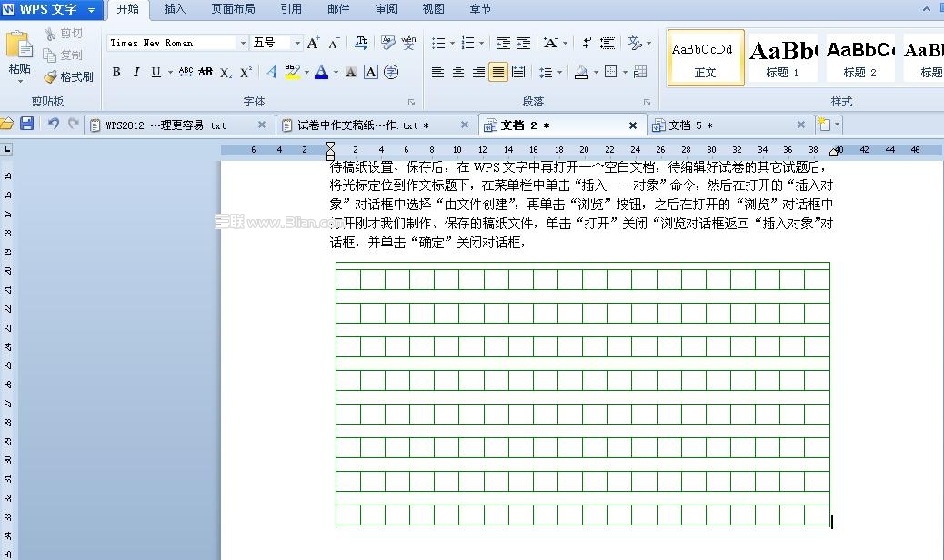Switch to the 页面布局 ribbon tab
The image size is (944, 560).
[234, 9]
